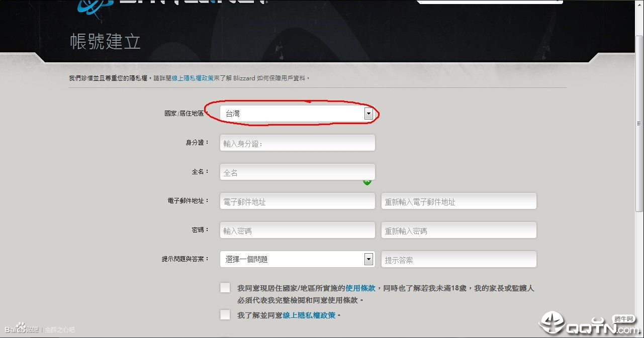Click the 電子郵件地址 input field
This screenshot has width=644, height=338.
coord(298,201)
